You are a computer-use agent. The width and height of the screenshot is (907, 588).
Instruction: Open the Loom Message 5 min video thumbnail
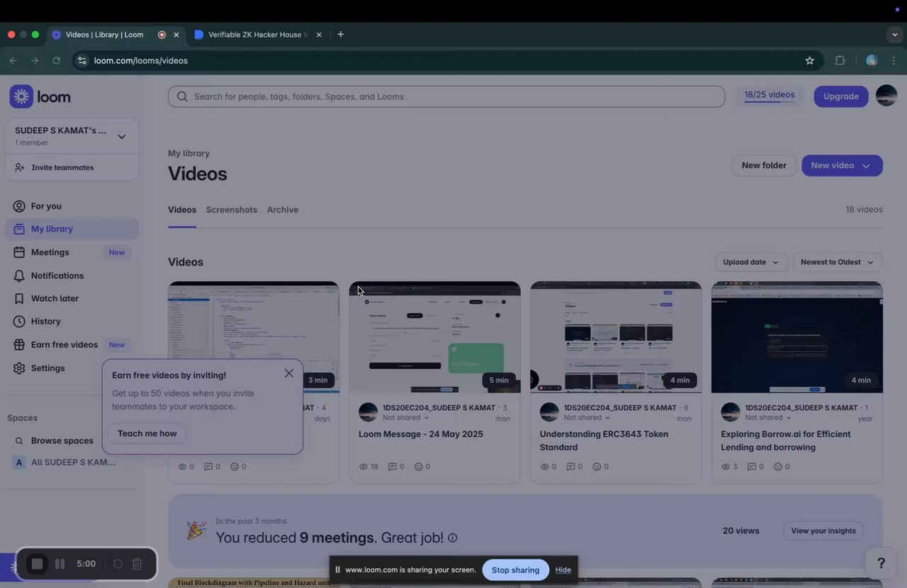click(435, 337)
